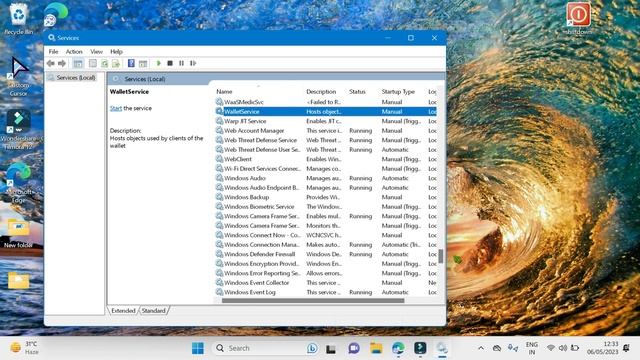Screen dimensions: 640x360
Task: Select Wi-Fi Direct Services Connection row
Action: 326,169
